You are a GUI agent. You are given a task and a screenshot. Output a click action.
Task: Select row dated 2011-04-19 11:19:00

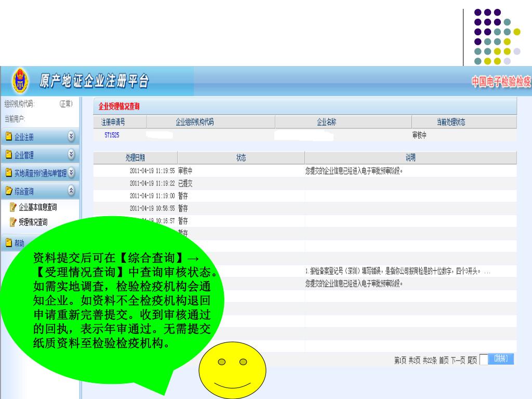tap(305, 196)
